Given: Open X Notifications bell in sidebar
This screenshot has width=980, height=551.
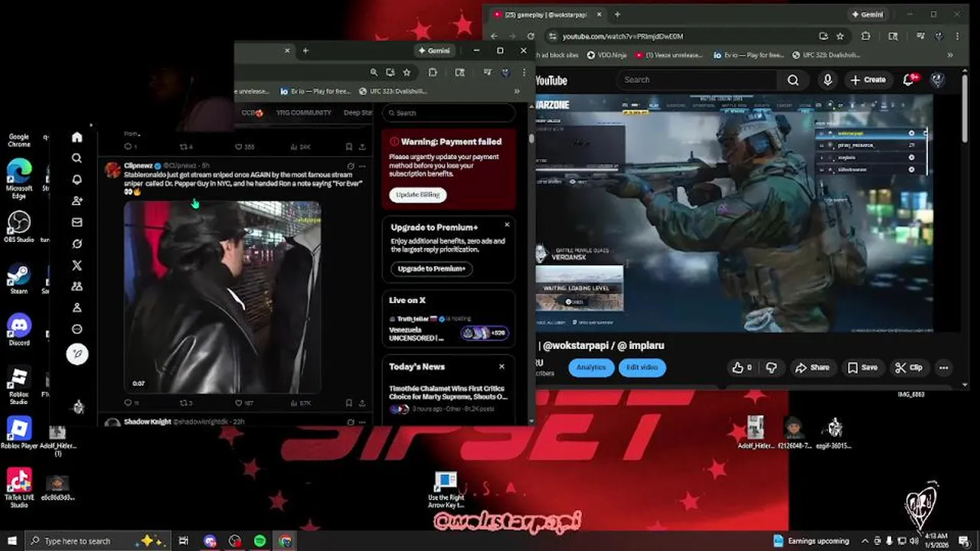Looking at the screenshot, I should (x=77, y=180).
